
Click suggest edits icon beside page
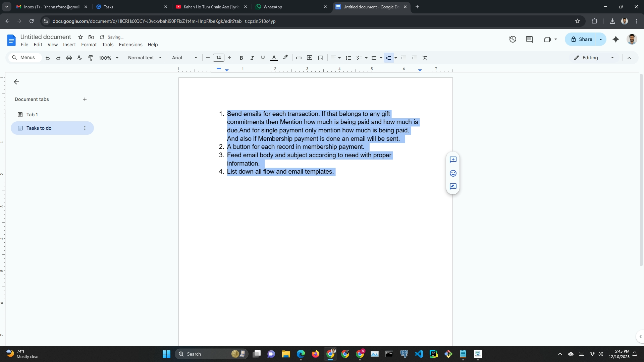453,187
